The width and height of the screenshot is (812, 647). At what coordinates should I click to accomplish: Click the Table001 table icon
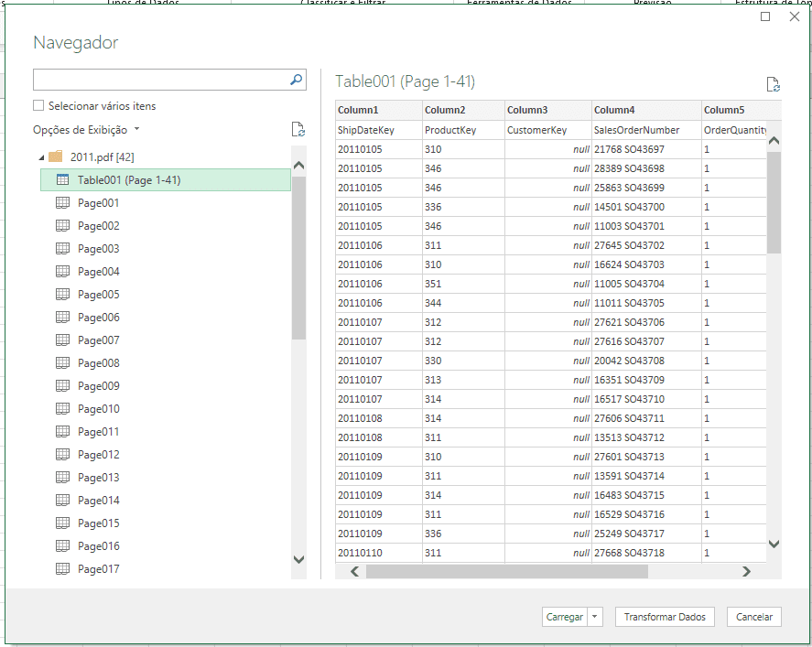(x=62, y=179)
